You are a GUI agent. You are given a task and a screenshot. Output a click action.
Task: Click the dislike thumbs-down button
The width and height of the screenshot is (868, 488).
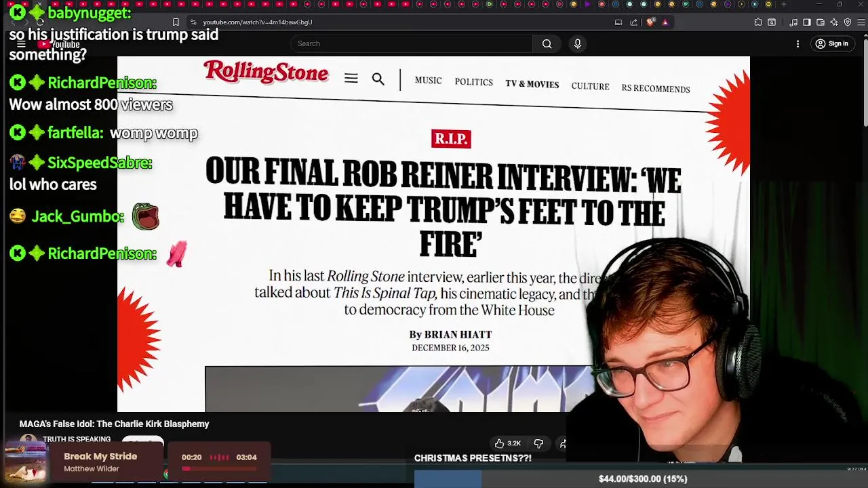coord(538,443)
